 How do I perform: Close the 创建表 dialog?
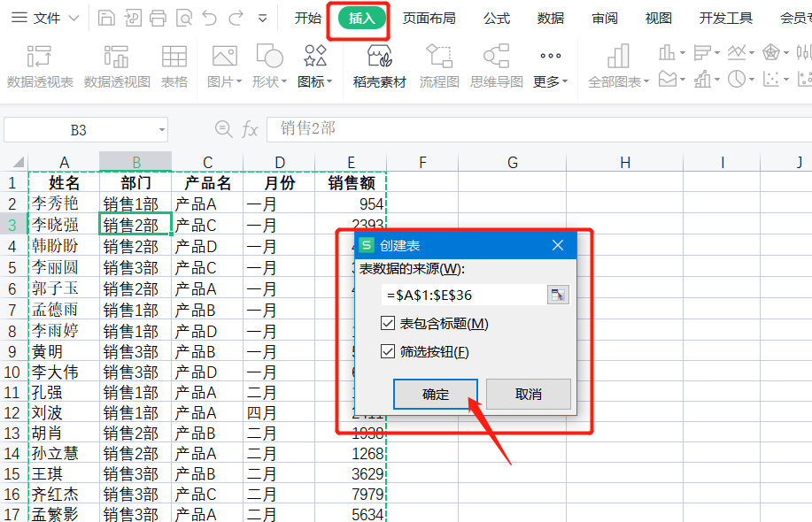[558, 245]
